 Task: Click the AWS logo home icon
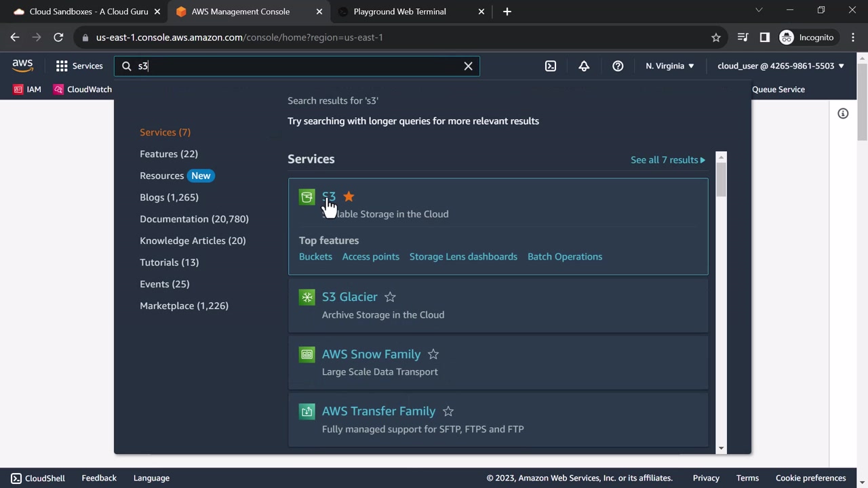coord(22,66)
